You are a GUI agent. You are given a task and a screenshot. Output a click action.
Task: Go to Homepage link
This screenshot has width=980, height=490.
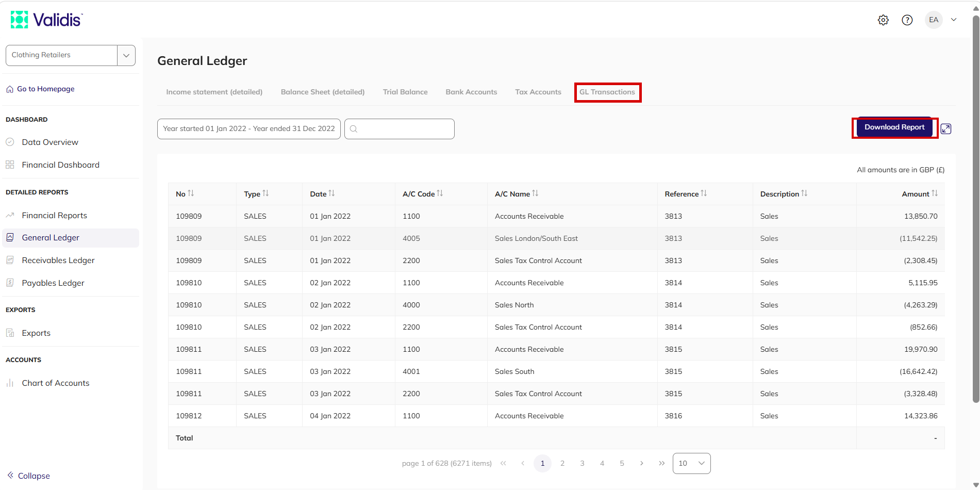(40, 89)
